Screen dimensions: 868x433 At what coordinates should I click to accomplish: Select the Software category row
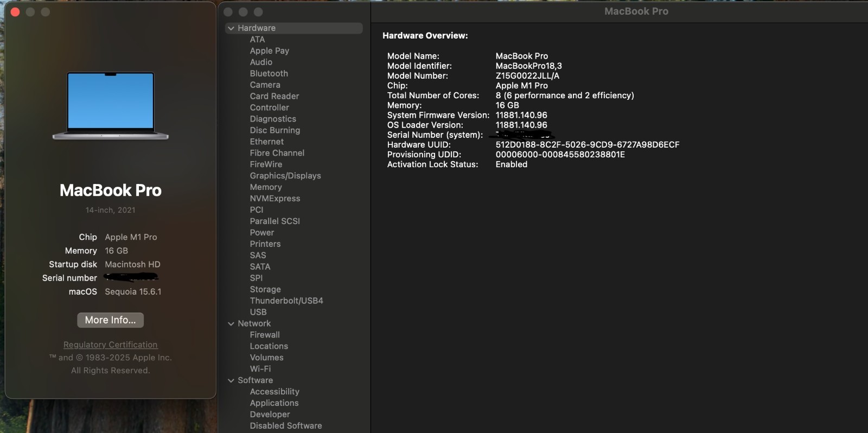pyautogui.click(x=255, y=380)
